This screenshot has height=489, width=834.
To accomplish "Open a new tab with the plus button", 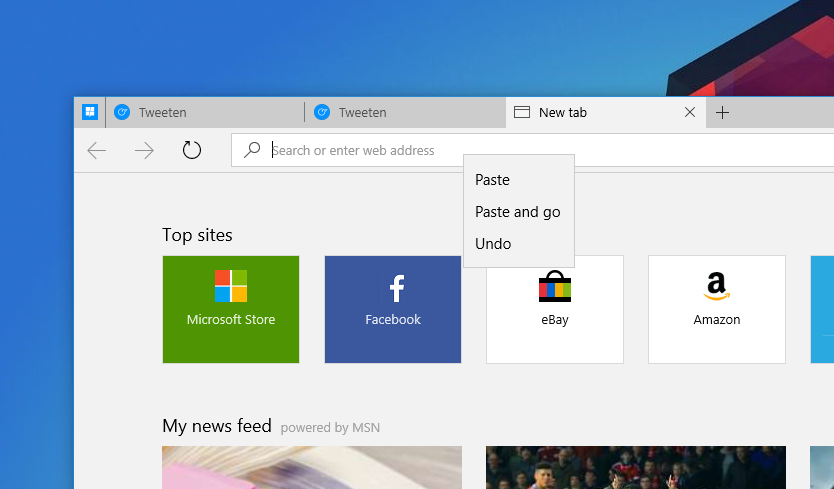I will pyautogui.click(x=722, y=112).
